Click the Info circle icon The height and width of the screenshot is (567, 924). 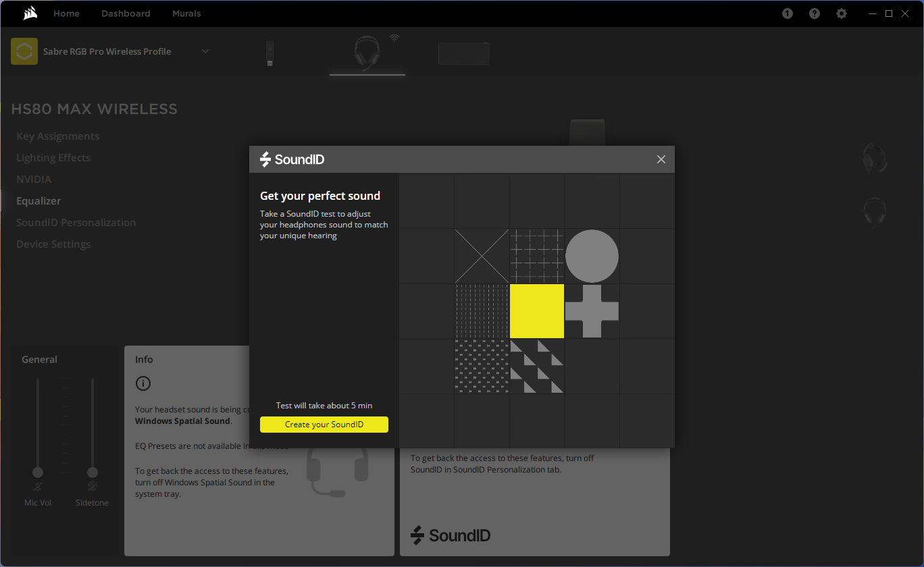tap(143, 383)
